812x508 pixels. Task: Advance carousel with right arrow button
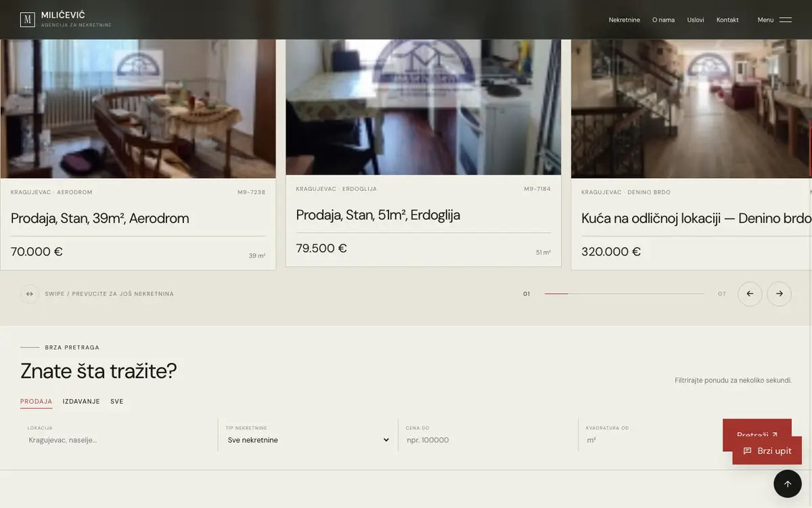click(779, 294)
